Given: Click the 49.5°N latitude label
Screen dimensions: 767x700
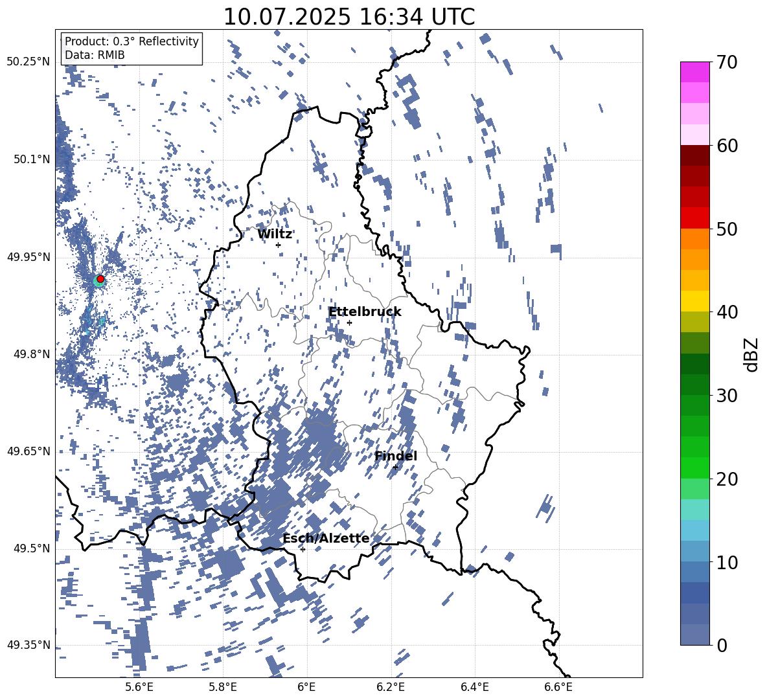Looking at the screenshot, I should pos(32,548).
